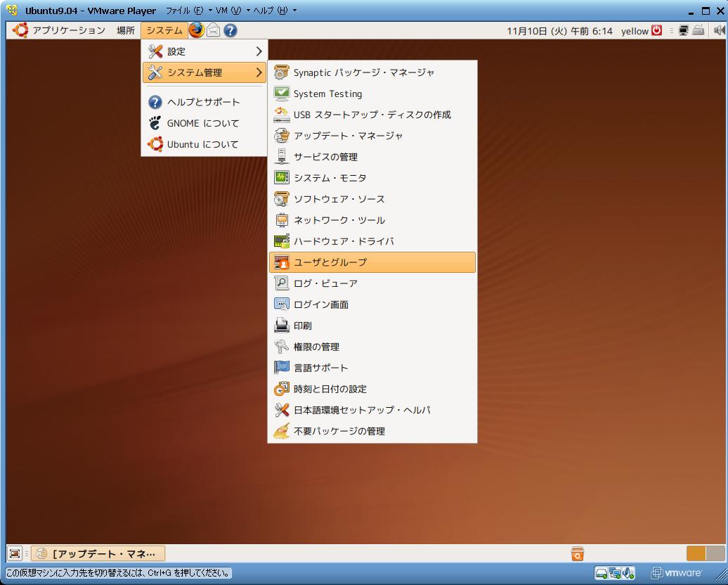
Task: Click the VMware network adapter status icon
Action: pyautogui.click(x=615, y=573)
